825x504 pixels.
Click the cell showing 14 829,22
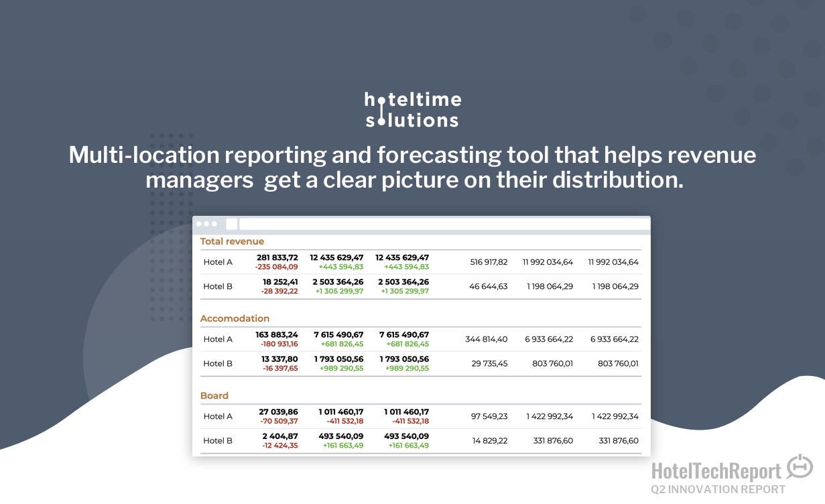[490, 440]
